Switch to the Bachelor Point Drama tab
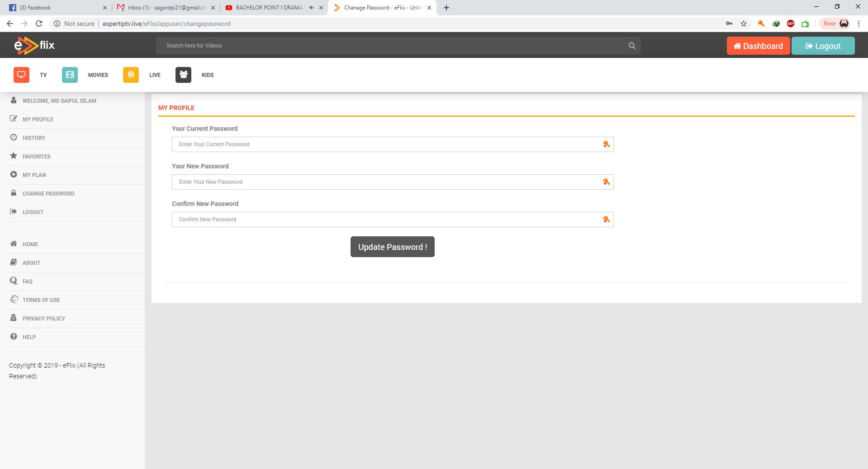 [x=274, y=8]
